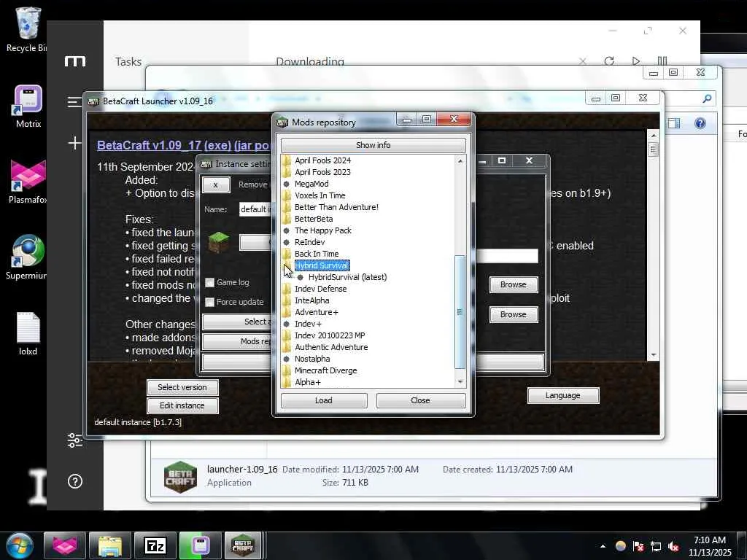The width and height of the screenshot is (747, 560).
Task: Click the instance Name input field
Action: coord(255,209)
